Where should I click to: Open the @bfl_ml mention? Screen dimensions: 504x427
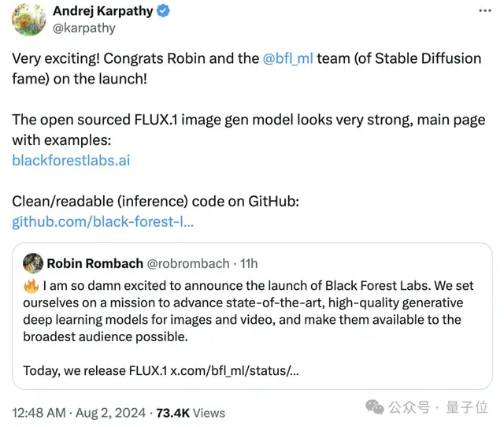coord(287,59)
